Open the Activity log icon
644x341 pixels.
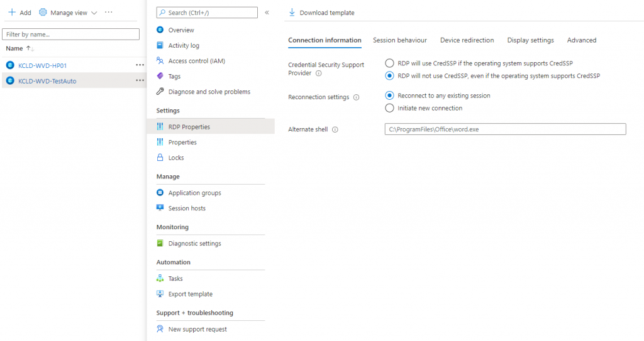point(160,45)
